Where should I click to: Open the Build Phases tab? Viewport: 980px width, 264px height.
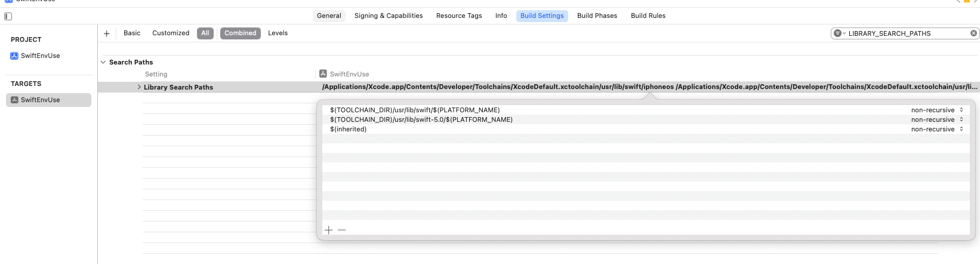click(x=597, y=16)
